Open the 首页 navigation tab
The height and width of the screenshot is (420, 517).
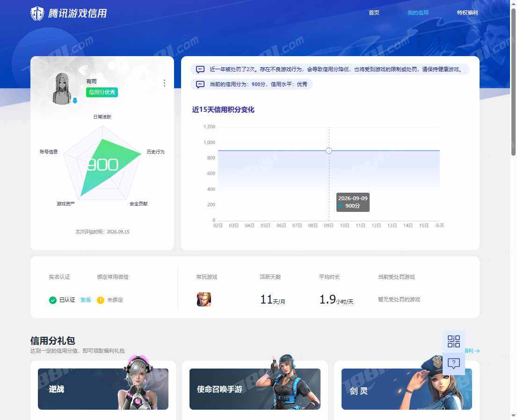click(x=374, y=13)
